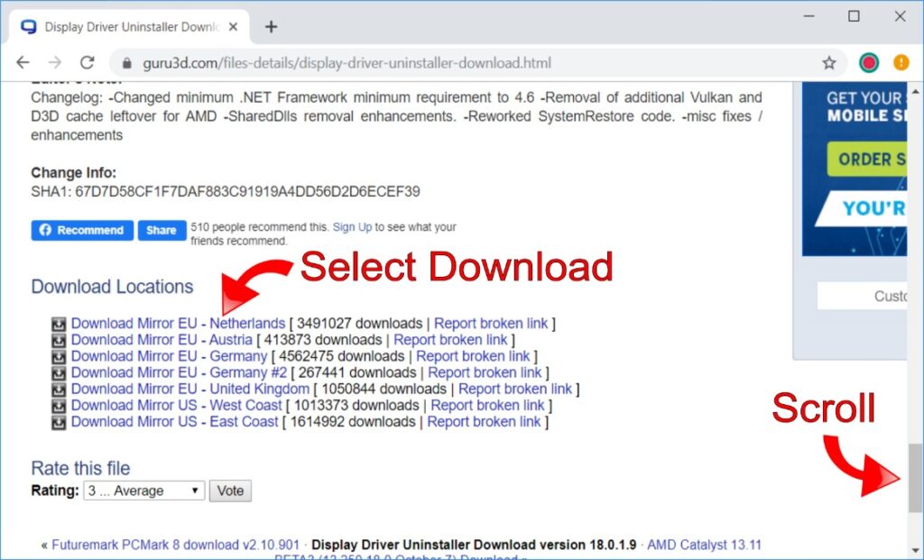Image resolution: width=924 pixels, height=560 pixels.
Task: Reload the page with the refresh icon
Action: tap(87, 63)
